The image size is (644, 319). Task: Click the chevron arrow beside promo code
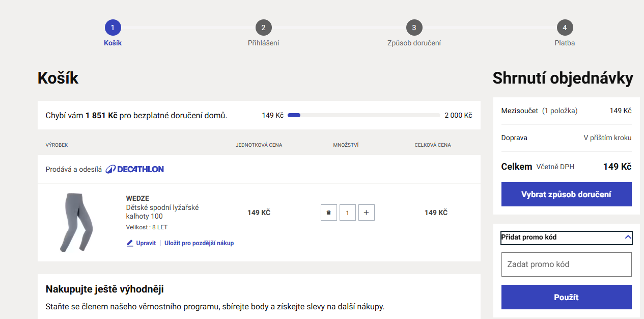tap(628, 237)
